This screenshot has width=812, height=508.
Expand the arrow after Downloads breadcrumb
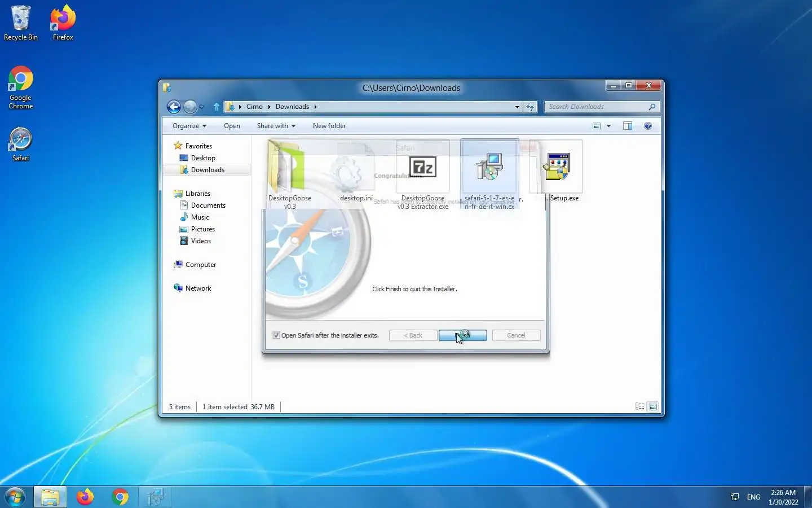(x=316, y=107)
